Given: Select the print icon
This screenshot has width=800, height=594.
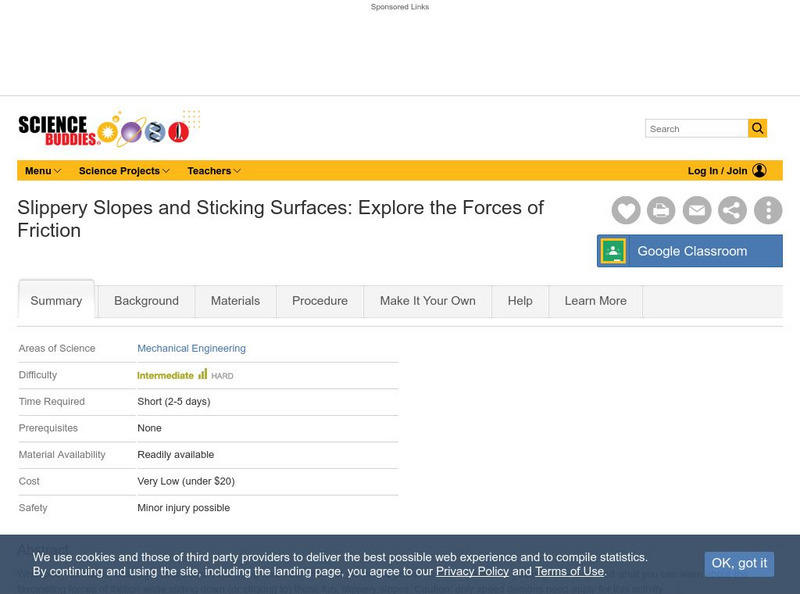Looking at the screenshot, I should pyautogui.click(x=662, y=210).
